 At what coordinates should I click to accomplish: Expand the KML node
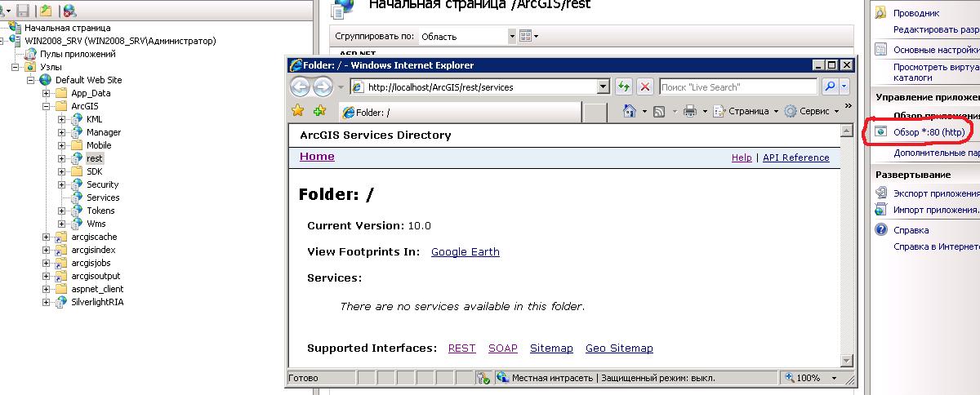tap(62, 119)
